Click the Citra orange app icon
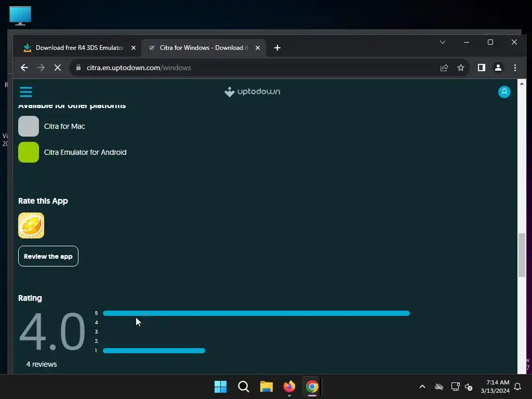This screenshot has width=532, height=399. click(x=31, y=225)
